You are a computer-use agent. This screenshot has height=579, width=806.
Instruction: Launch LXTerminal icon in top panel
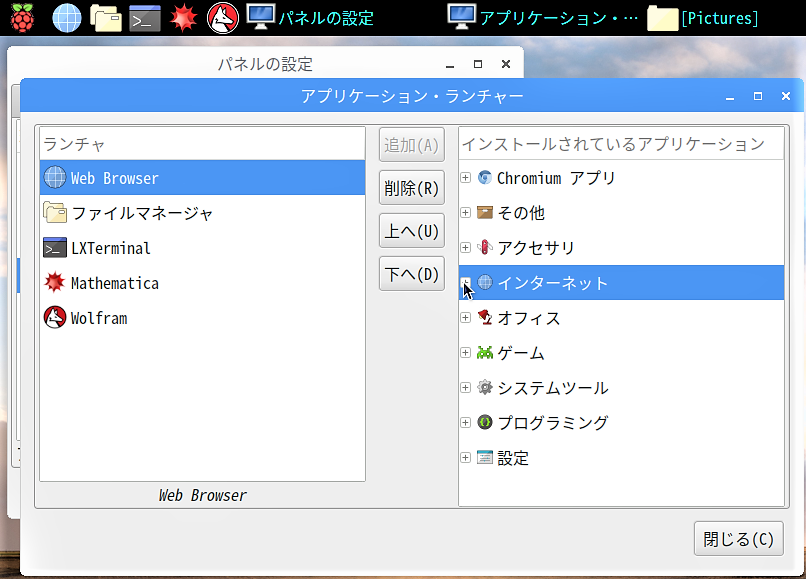click(x=144, y=19)
